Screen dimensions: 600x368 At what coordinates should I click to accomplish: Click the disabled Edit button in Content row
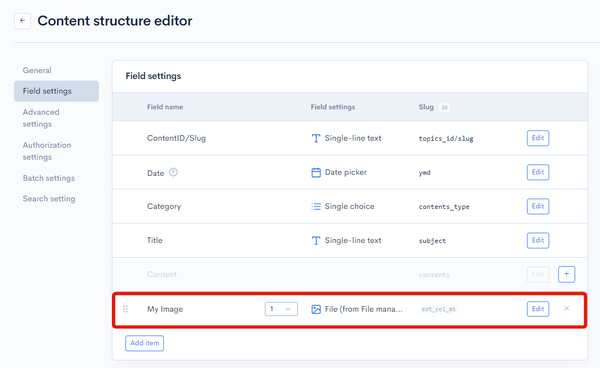(x=538, y=274)
